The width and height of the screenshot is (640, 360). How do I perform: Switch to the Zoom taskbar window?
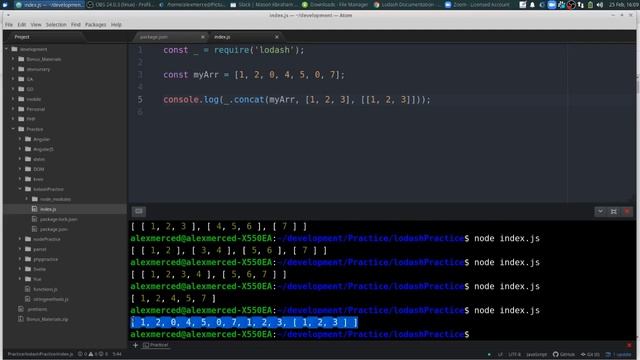click(478, 4)
